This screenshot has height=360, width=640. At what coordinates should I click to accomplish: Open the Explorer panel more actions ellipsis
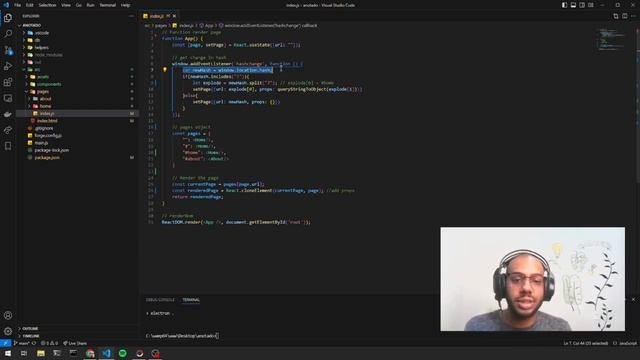(x=131, y=16)
